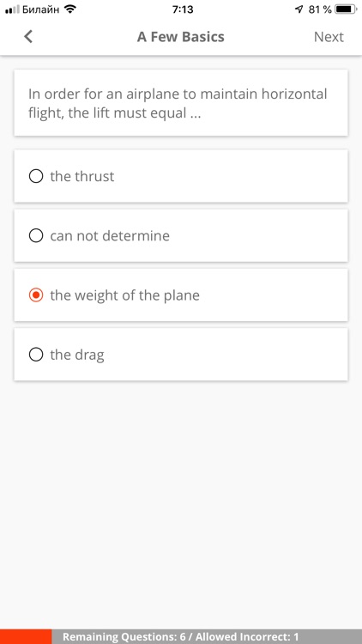The height and width of the screenshot is (644, 362).
Task: Tap the orange quiz progress bar
Action: (26, 636)
